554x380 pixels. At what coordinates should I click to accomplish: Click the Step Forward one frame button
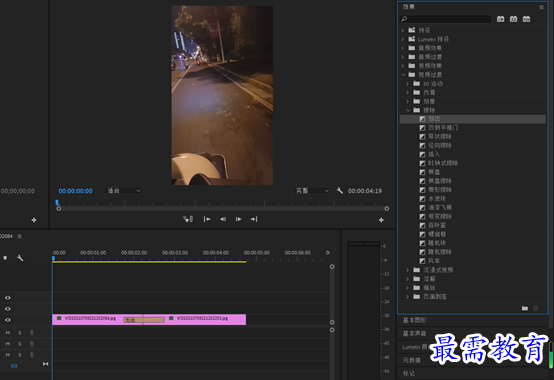pos(238,219)
